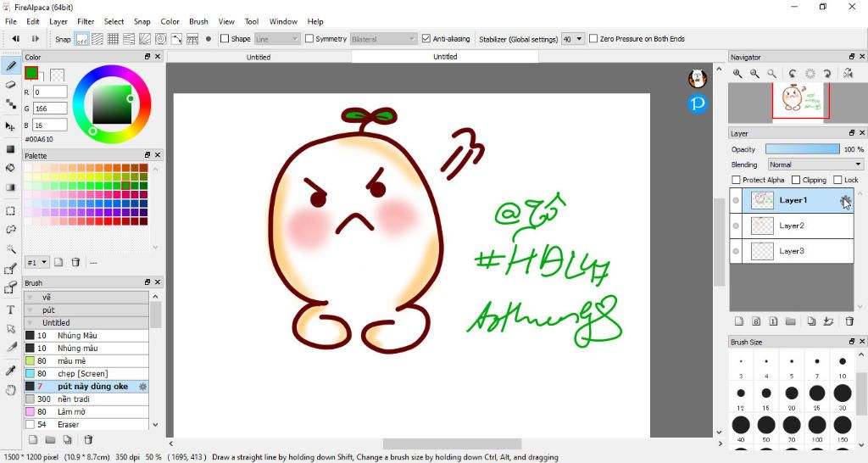This screenshot has width=868, height=463.
Task: Enable radial circle snap
Action: (x=160, y=39)
